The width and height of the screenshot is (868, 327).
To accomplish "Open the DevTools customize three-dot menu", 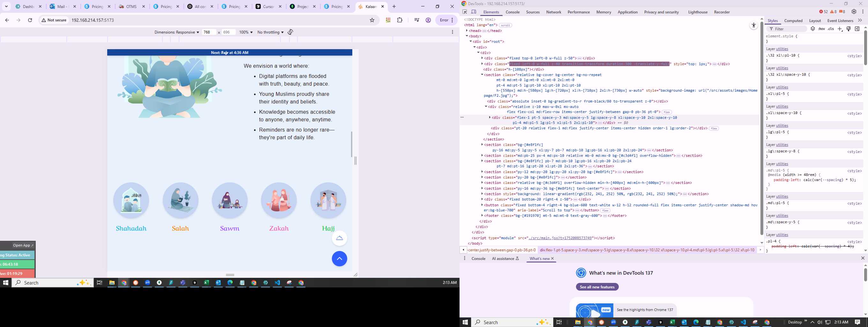I will [x=863, y=12].
